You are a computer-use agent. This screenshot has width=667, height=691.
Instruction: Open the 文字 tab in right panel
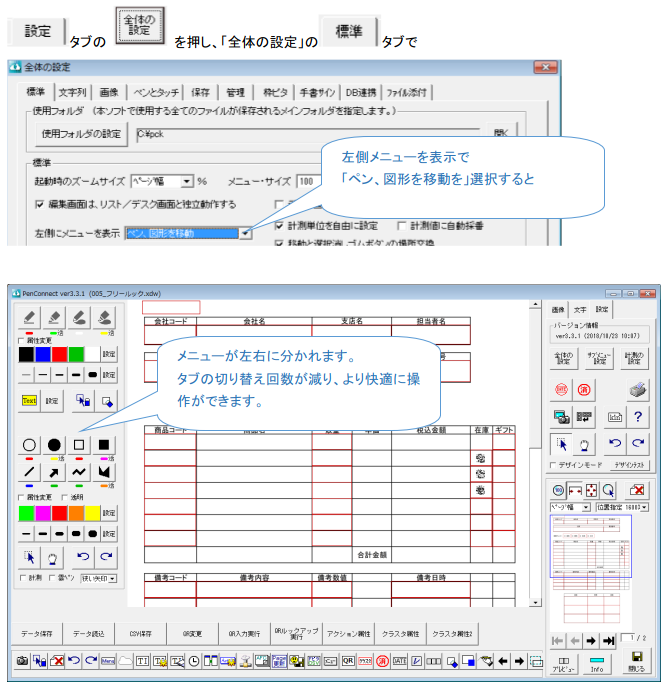(579, 310)
